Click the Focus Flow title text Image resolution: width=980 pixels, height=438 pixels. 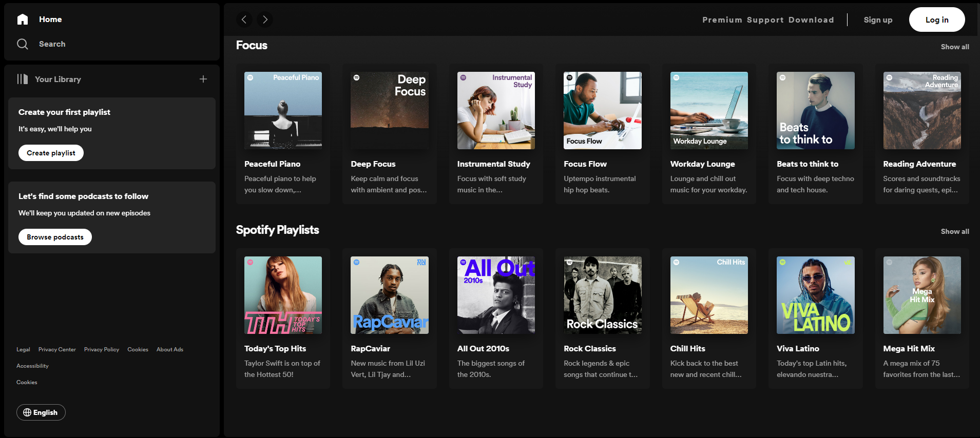pyautogui.click(x=585, y=164)
